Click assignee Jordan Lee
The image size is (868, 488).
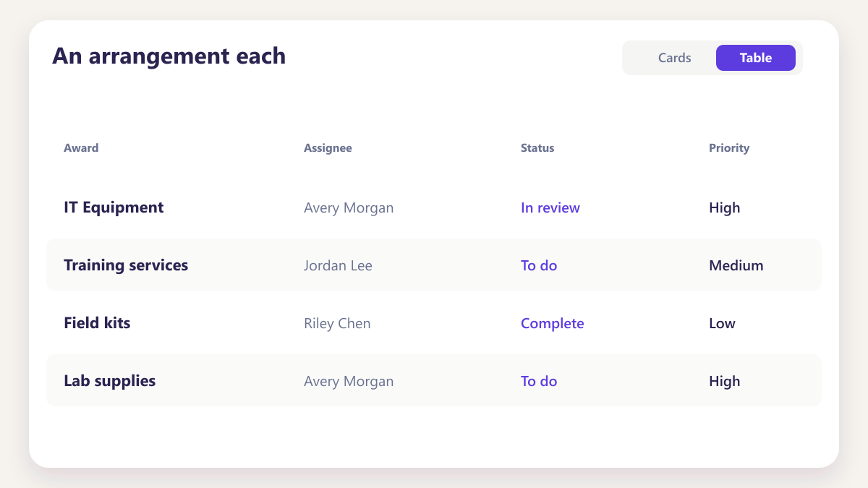[x=338, y=265]
